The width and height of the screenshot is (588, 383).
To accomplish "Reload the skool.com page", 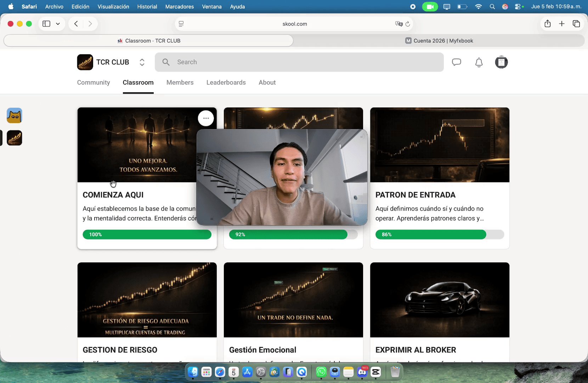I will click(x=408, y=24).
